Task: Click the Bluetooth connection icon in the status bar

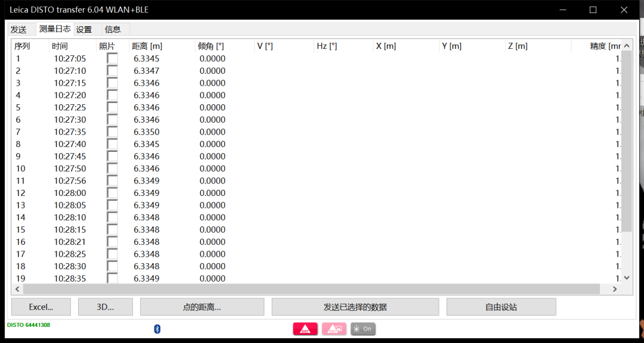Action: coord(156,328)
